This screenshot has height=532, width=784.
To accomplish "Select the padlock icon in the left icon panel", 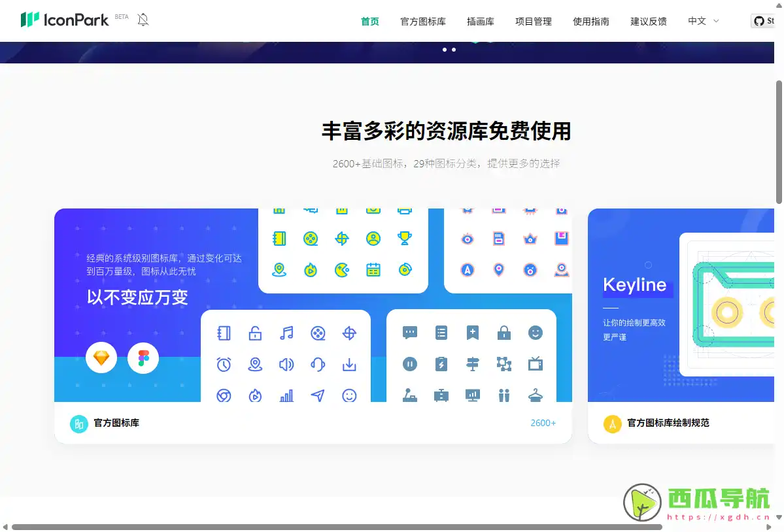I will click(255, 333).
